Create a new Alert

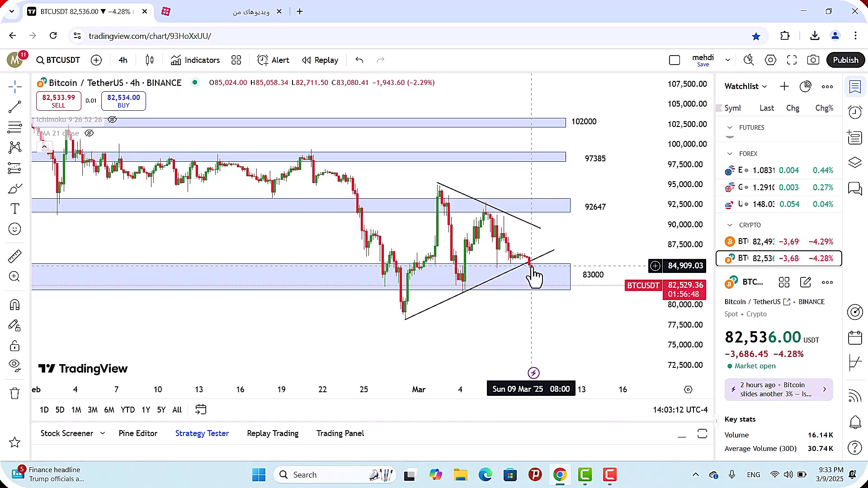pos(273,60)
